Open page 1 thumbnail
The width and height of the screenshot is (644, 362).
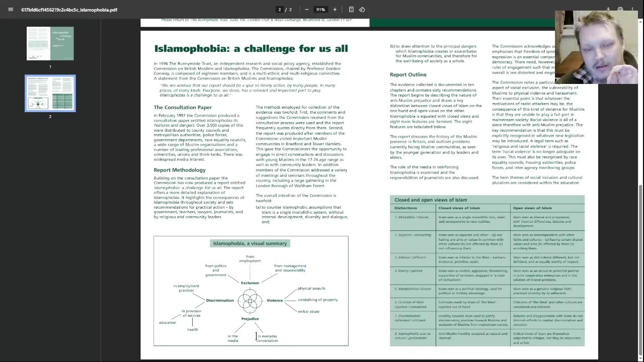(x=50, y=43)
